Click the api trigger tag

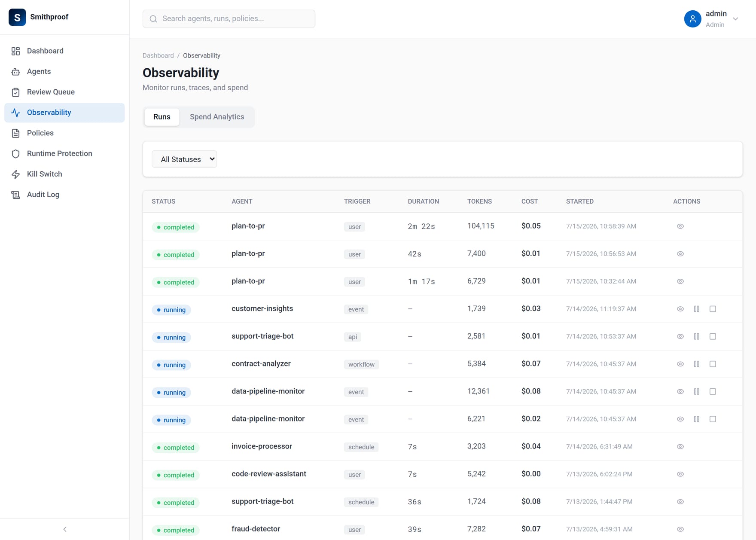pyautogui.click(x=353, y=337)
